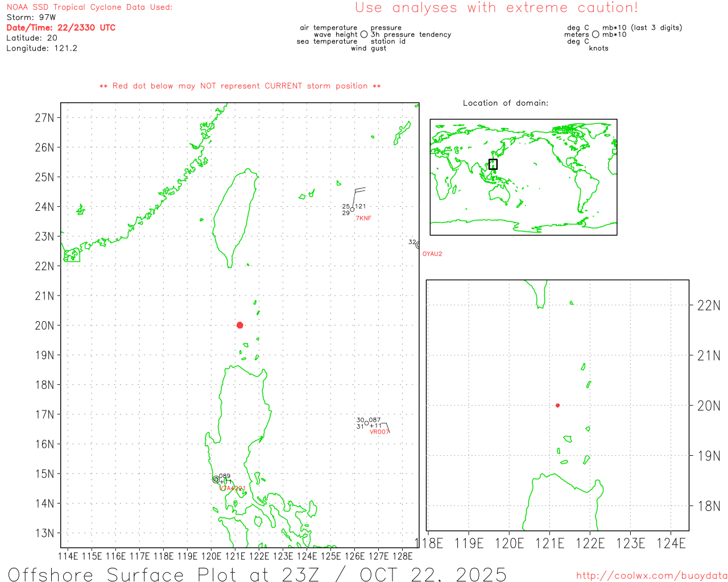
Task: Click the black domain box on world map
Action: point(493,164)
